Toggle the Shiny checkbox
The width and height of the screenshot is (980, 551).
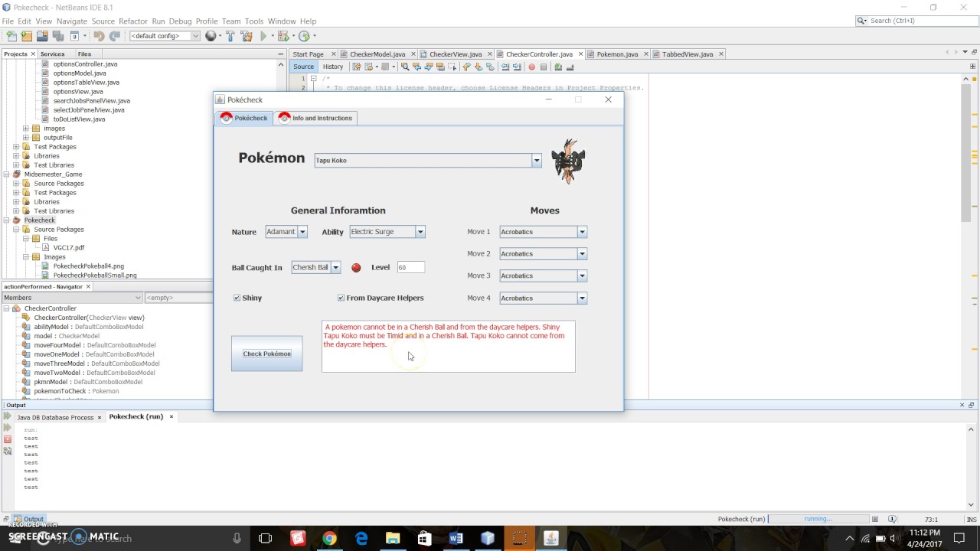click(237, 298)
